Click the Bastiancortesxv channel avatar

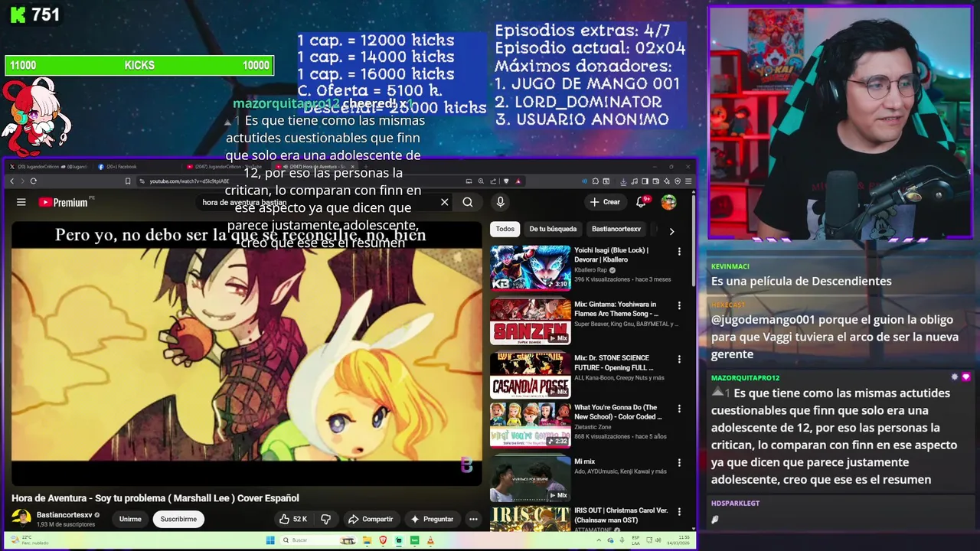click(x=21, y=519)
